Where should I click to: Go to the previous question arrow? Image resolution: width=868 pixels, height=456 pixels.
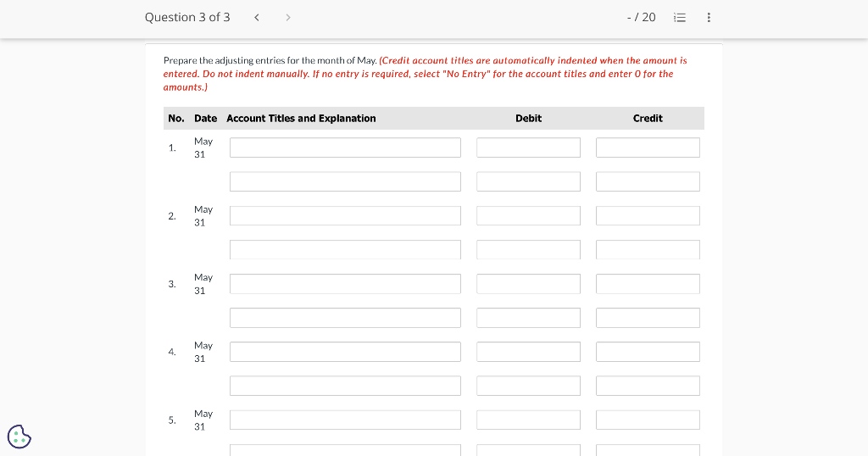(256, 17)
